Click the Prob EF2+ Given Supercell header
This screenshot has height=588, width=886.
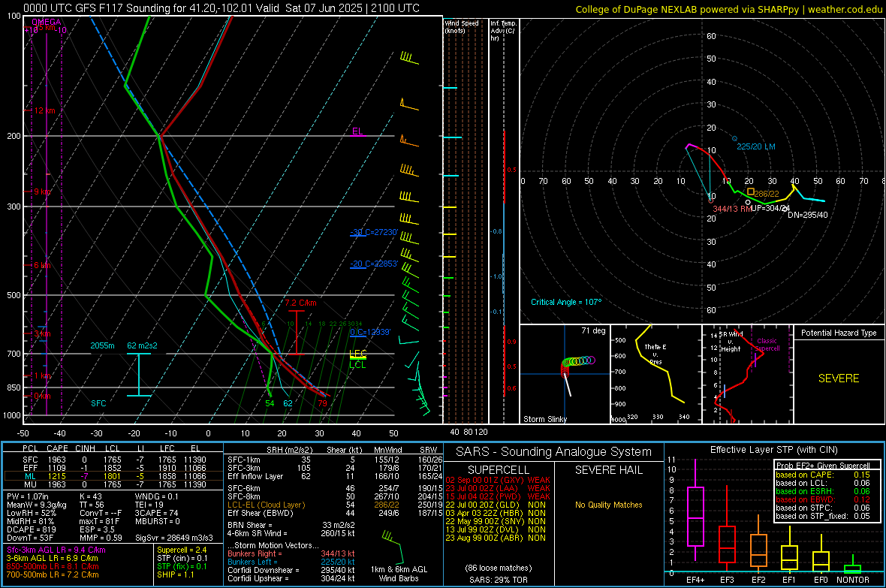click(x=823, y=466)
